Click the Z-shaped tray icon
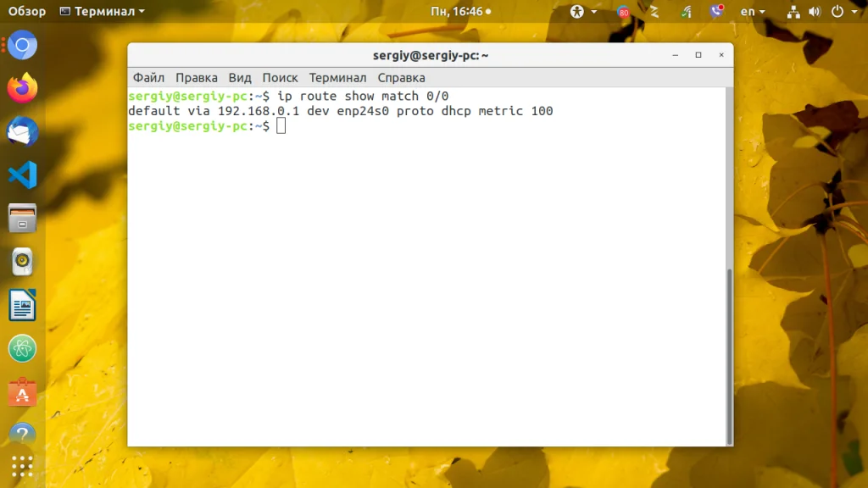This screenshot has width=868, height=488. pos(654,12)
